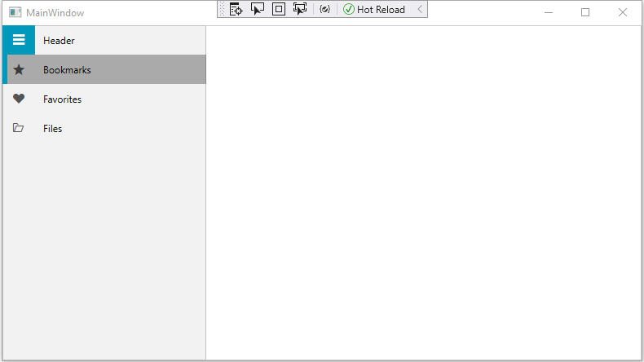The height and width of the screenshot is (362, 644).
Task: Open Live Visual Tree from debug toolbar
Action: pyautogui.click(x=236, y=9)
